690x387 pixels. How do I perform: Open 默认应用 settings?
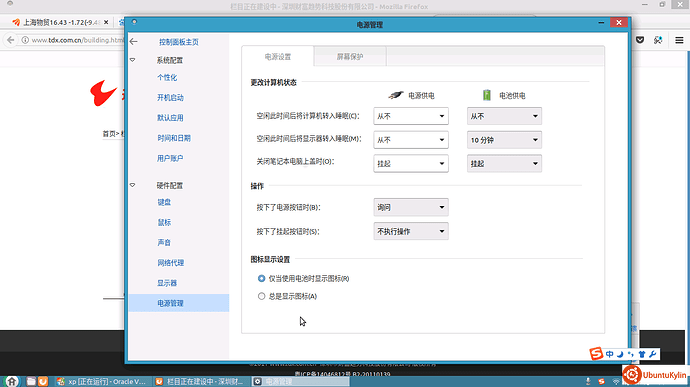point(170,118)
